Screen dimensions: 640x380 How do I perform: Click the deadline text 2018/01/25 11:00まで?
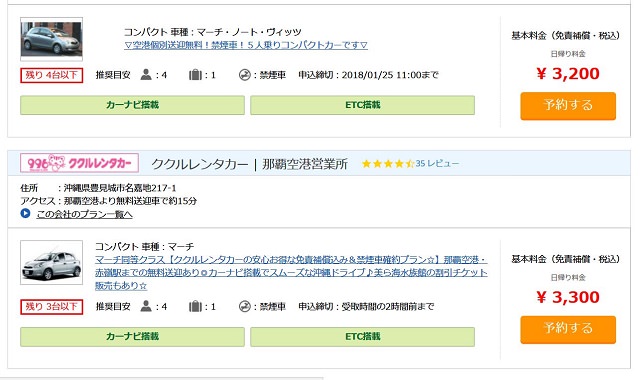click(x=390, y=75)
